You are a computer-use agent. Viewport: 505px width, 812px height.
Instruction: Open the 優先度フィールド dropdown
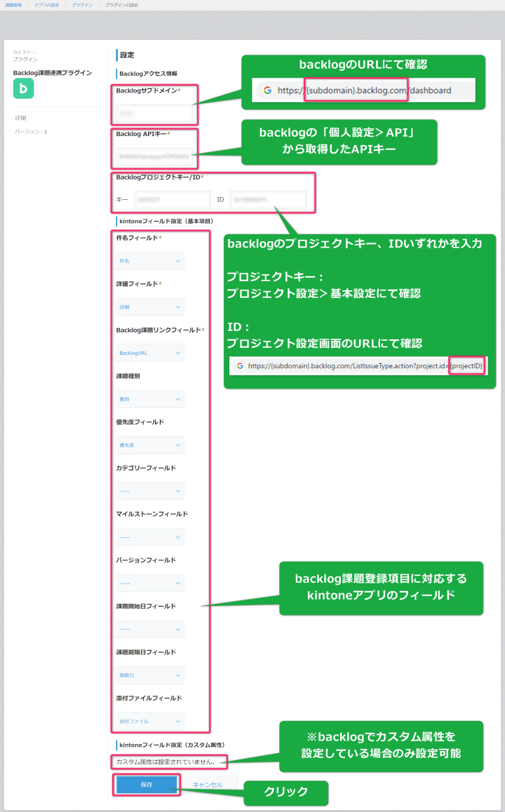(150, 445)
